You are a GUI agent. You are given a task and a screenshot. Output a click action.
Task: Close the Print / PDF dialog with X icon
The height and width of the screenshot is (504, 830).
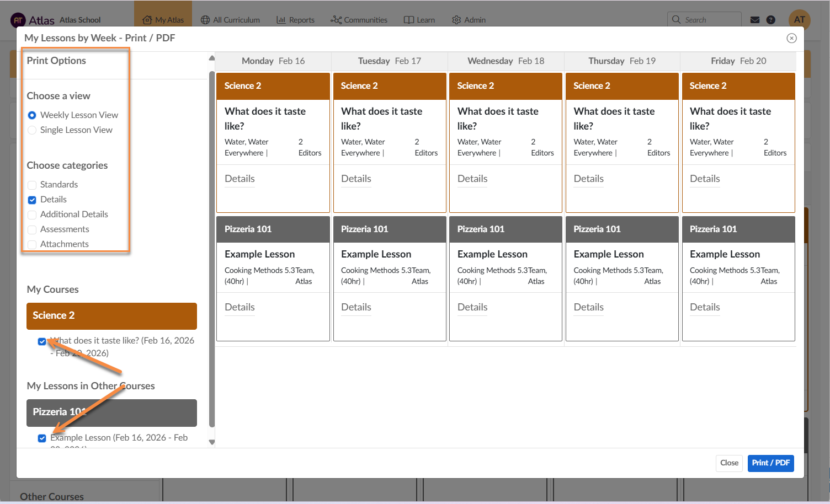tap(791, 38)
